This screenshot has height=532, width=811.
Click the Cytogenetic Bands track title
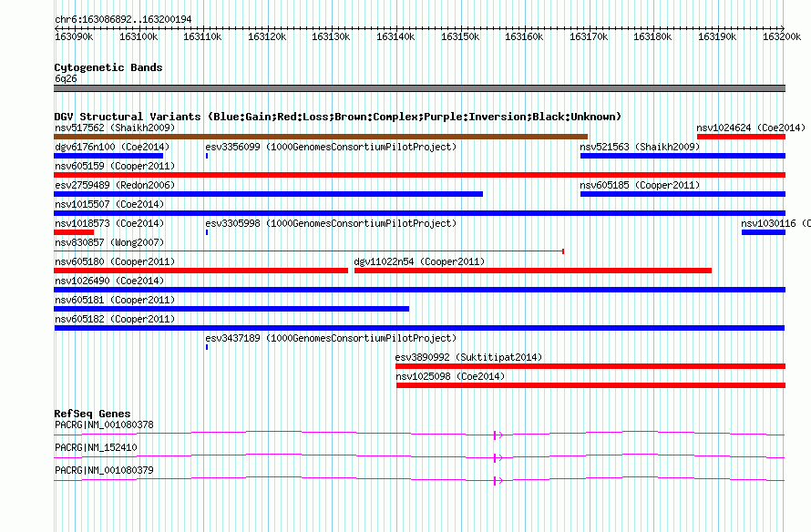[x=108, y=67]
